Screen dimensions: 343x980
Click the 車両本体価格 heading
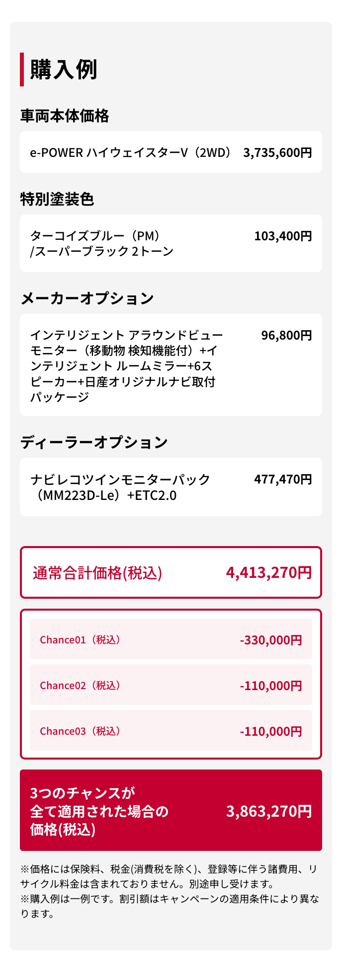[x=65, y=116]
